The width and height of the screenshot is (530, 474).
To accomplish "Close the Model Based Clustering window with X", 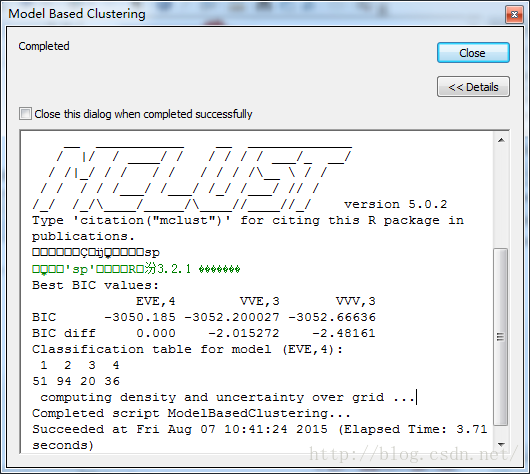I will click(x=514, y=15).
